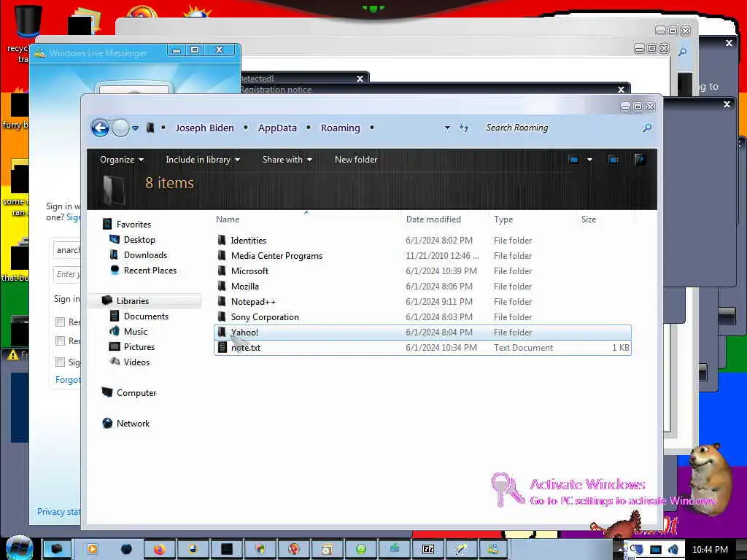Open the Pictures library
Screen dimensions: 747x560
[x=139, y=346]
